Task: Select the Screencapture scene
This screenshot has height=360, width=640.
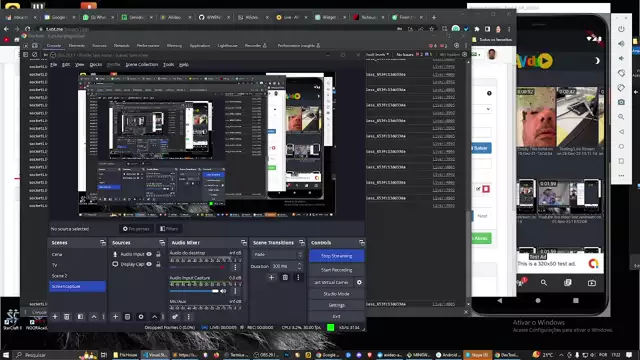Action: pos(77,287)
